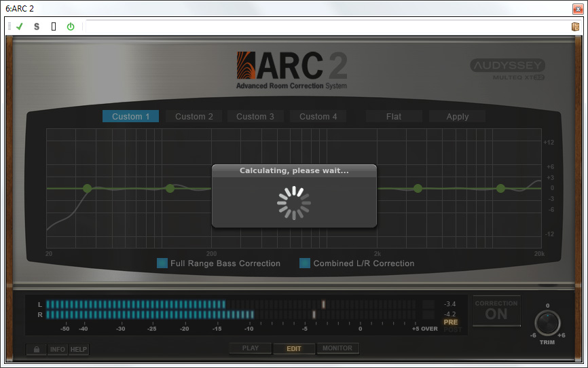The image size is (588, 368).
Task: Toggle Full Range Bass Correction checkbox
Action: pos(162,263)
